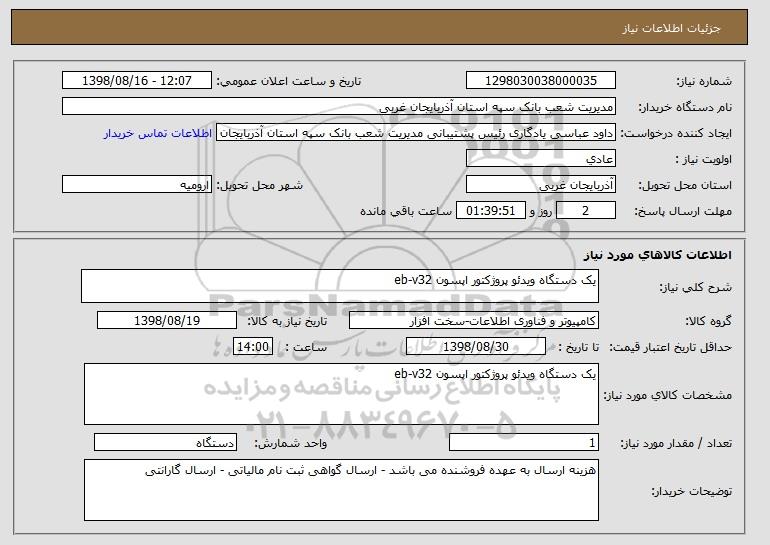The width and height of the screenshot is (770, 545).
Task: Click the section heading اطلاعات کالاهای مورد نیاز
Action: (658, 255)
